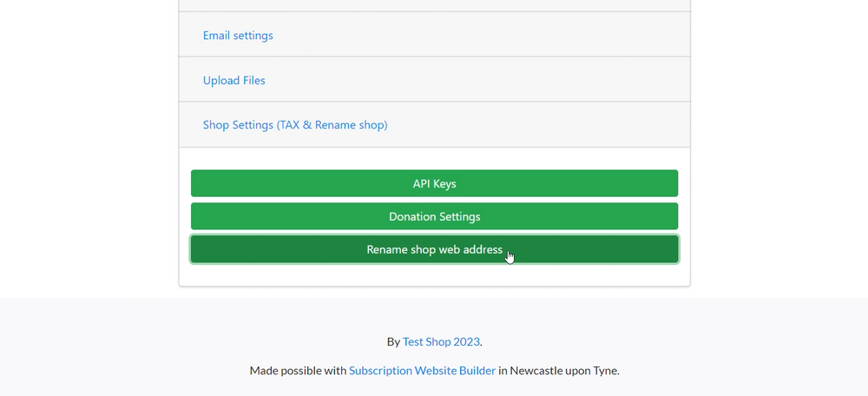Click the Upload Files accordion header row
The height and width of the screenshot is (396, 868).
435,79
